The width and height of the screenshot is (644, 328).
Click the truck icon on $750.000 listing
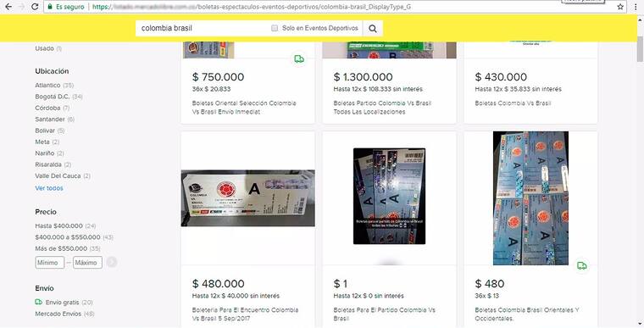pyautogui.click(x=299, y=58)
